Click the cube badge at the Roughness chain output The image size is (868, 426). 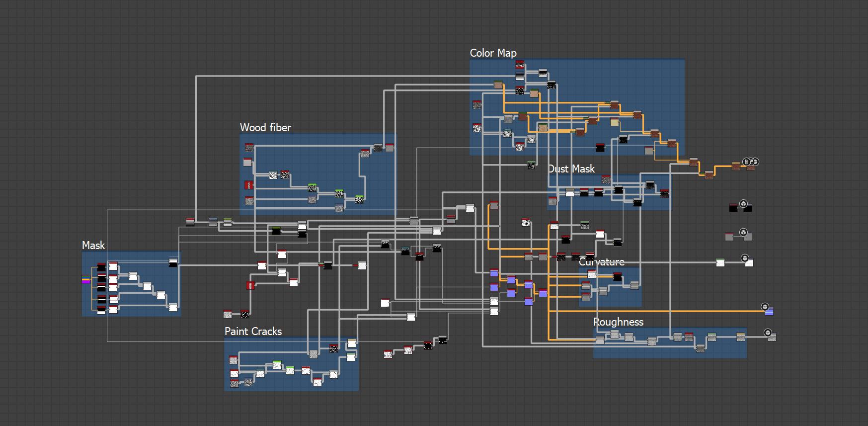(768, 333)
